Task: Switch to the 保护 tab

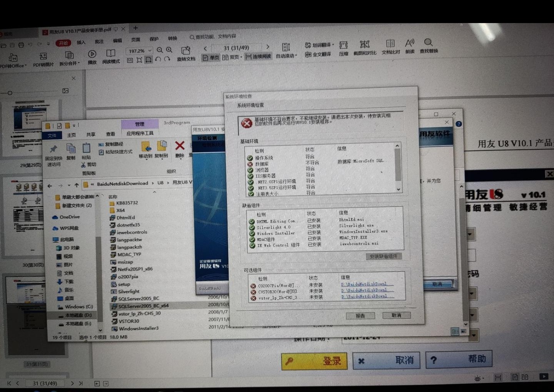Action: pos(154,39)
